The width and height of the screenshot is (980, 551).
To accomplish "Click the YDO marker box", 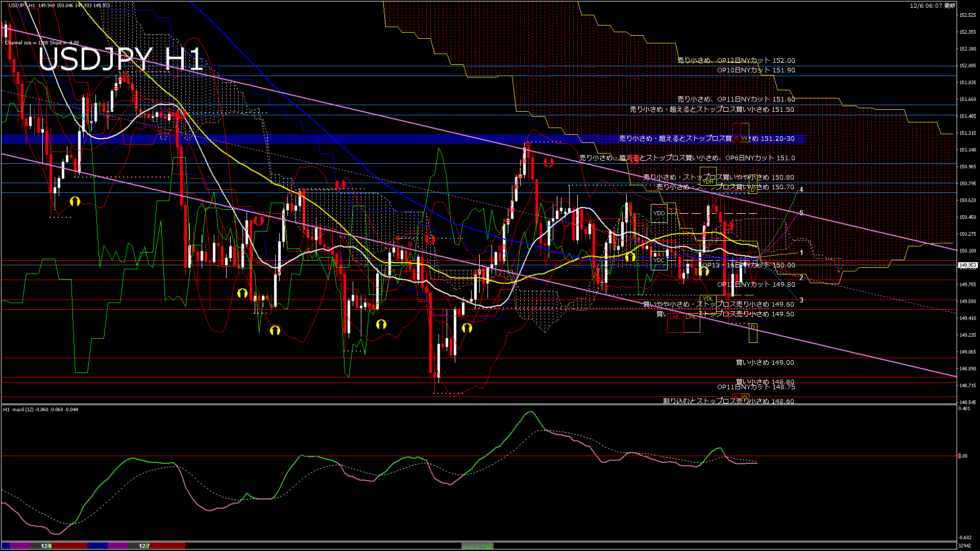I will (x=659, y=213).
